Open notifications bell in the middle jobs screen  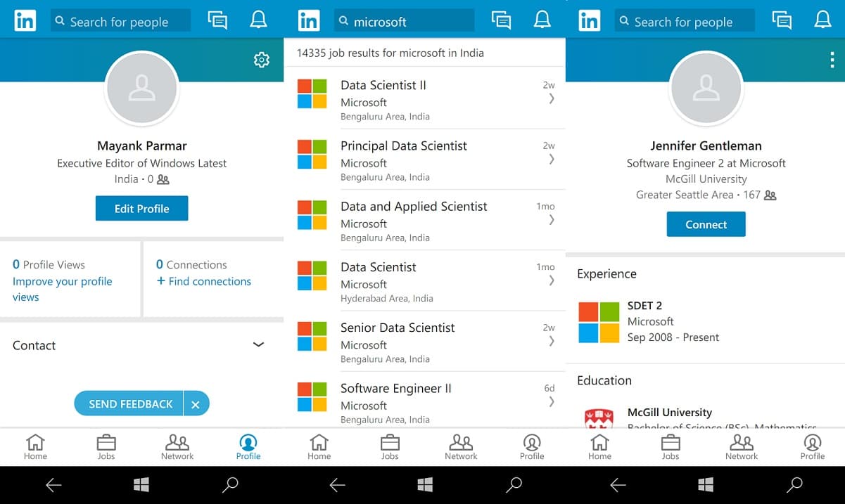pyautogui.click(x=542, y=20)
